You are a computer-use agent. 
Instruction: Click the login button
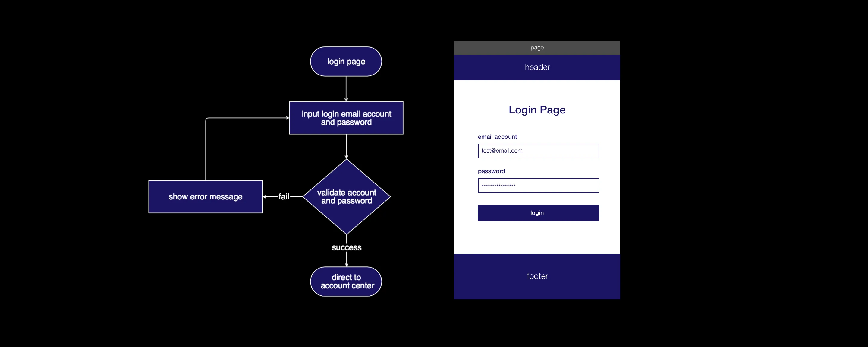[x=537, y=212]
